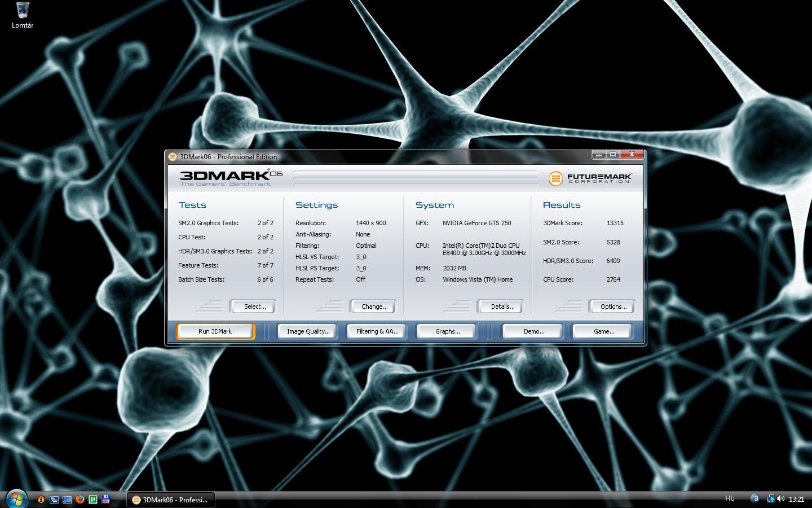Viewport: 812px width, 508px height.
Task: Click the CPU Score value 2764
Action: pyautogui.click(x=613, y=279)
